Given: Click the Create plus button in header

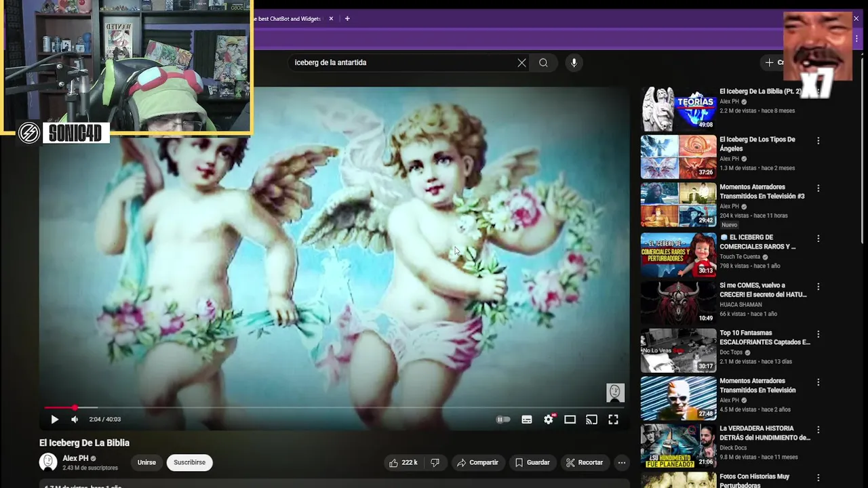Looking at the screenshot, I should click(774, 62).
